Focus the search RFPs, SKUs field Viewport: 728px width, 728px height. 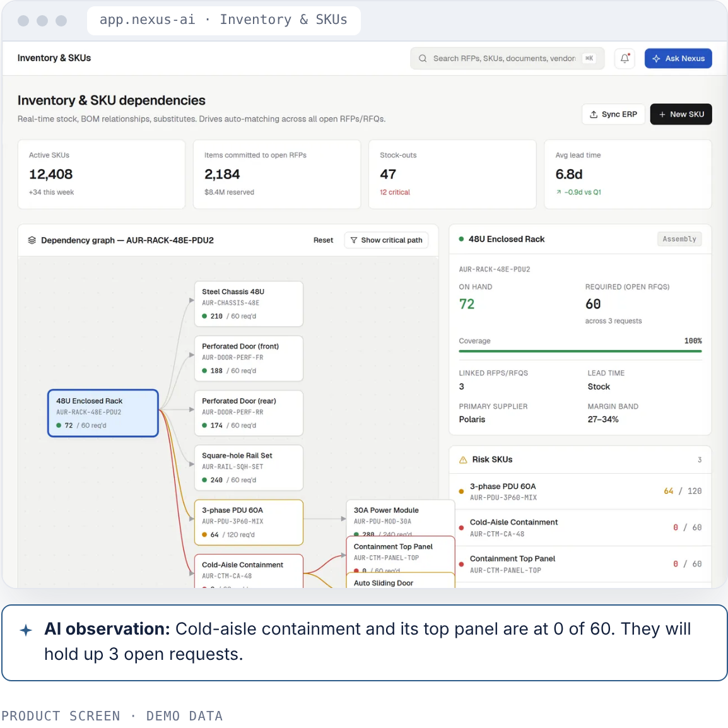tap(507, 59)
